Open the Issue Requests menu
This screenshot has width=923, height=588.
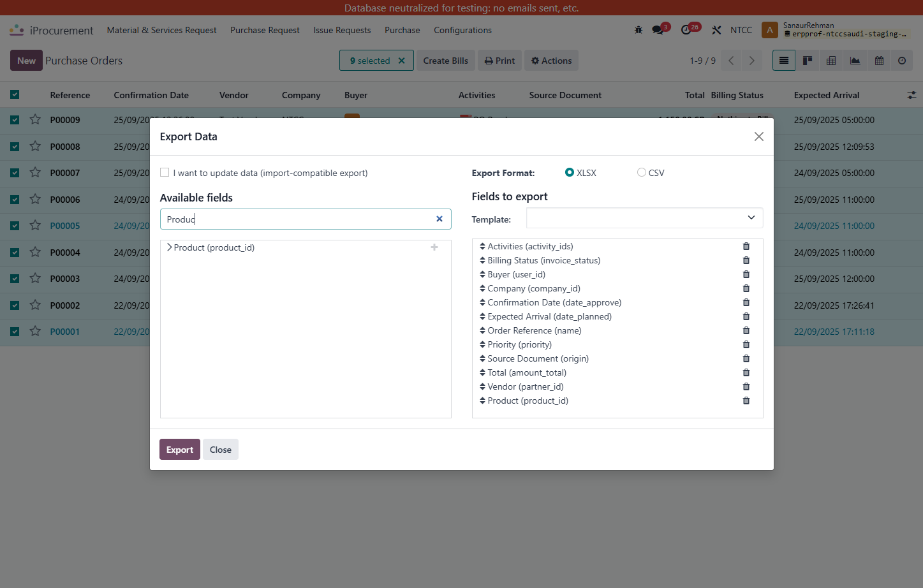click(342, 30)
